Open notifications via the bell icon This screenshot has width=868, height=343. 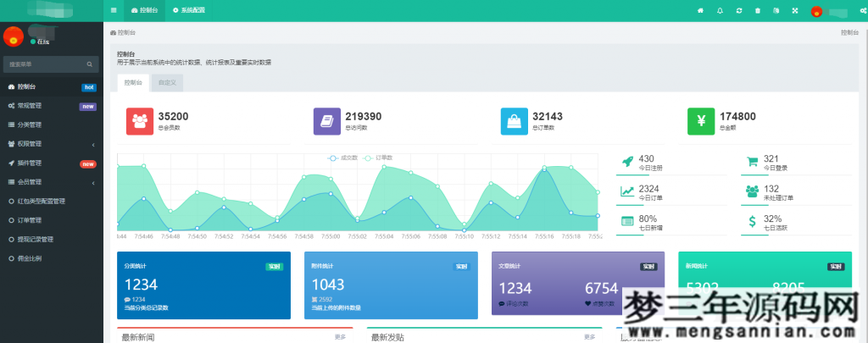(720, 10)
